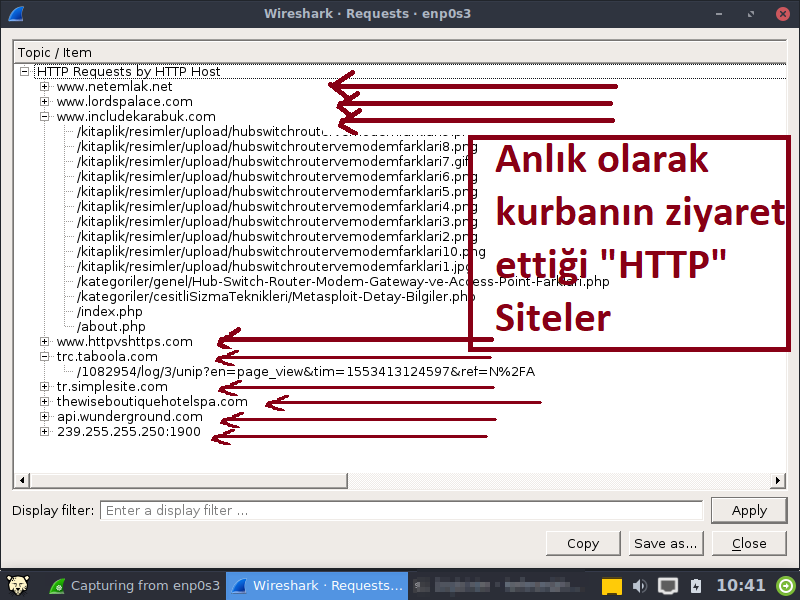Expand the www.netemlak.net host node
Image resolution: width=800 pixels, height=600 pixels.
coord(44,87)
